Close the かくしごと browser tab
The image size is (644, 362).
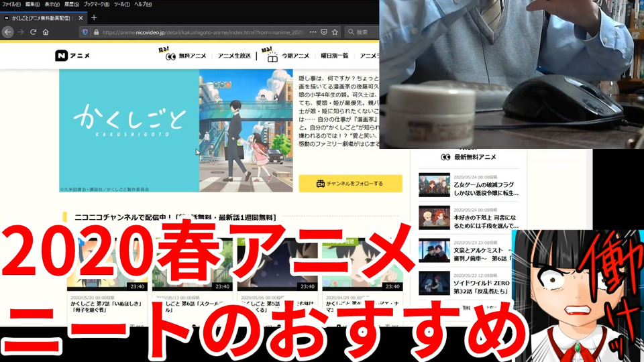80,18
